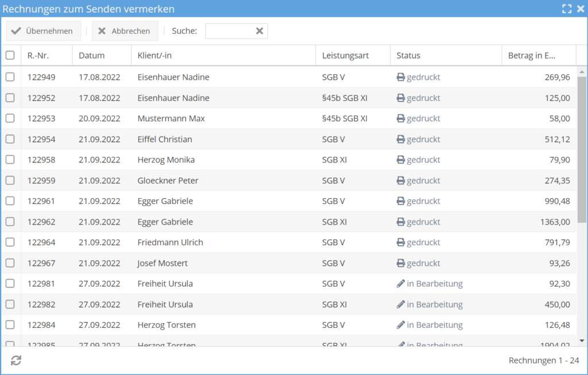The image size is (588, 375).
Task: Click printer icon for invoice 122958
Action: pyautogui.click(x=401, y=160)
